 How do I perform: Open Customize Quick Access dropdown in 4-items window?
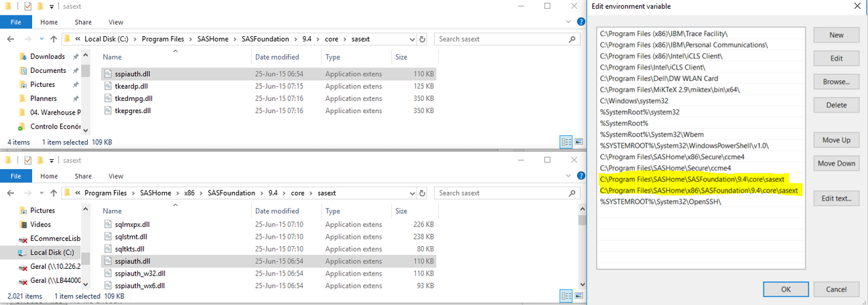tap(52, 7)
